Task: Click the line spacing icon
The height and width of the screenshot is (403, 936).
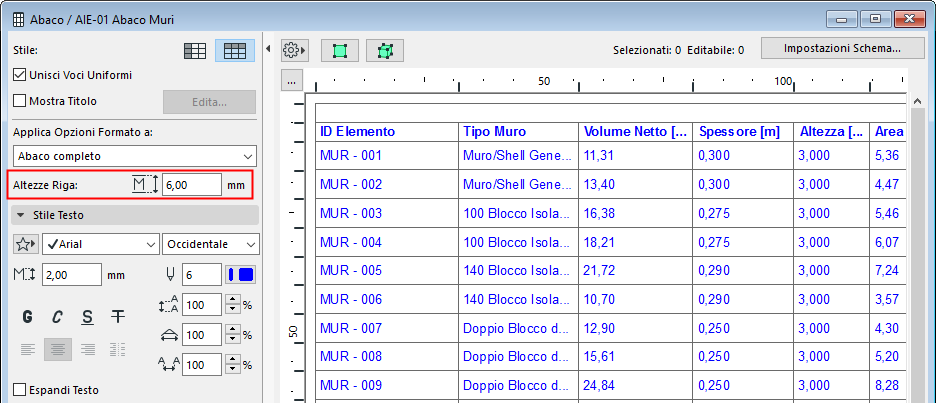Action: 168,305
